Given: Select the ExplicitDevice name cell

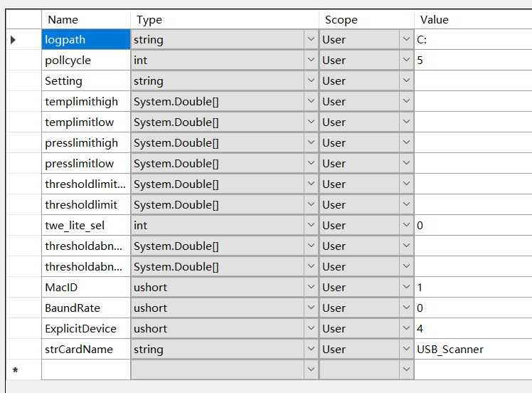Looking at the screenshot, I should (x=86, y=328).
